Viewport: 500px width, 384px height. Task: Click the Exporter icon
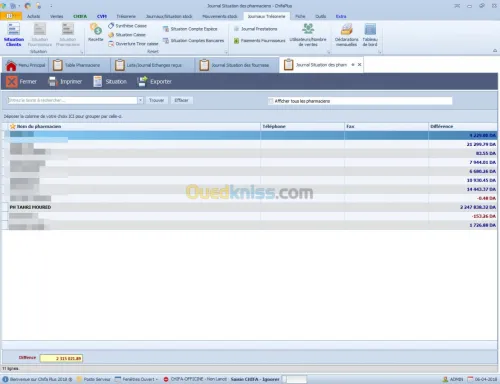tap(142, 81)
